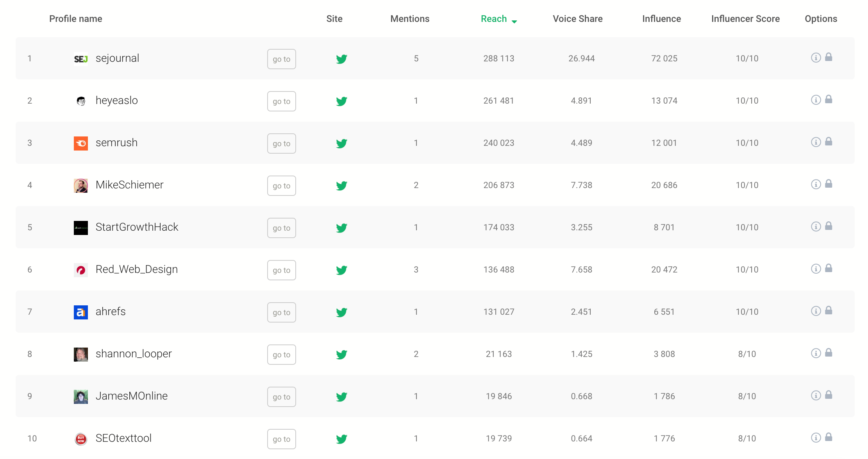Click go to button for sejournal
Image resolution: width=868 pixels, height=459 pixels.
pos(282,59)
